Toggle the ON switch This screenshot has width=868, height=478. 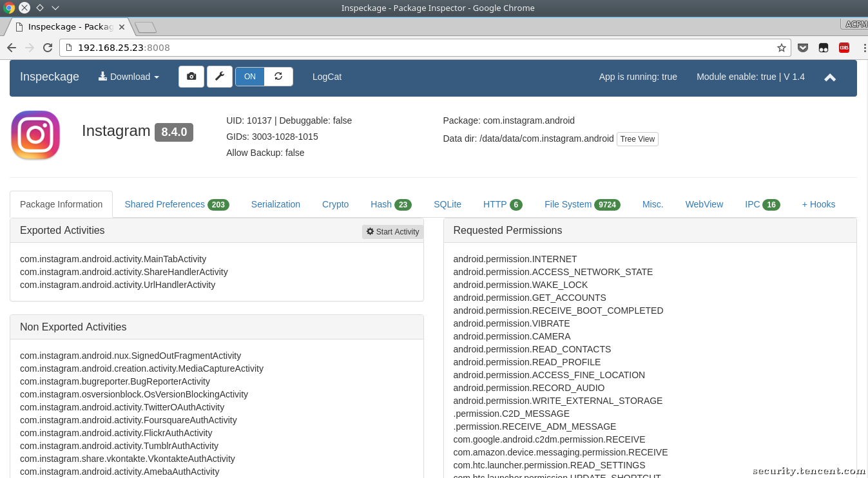pos(250,77)
